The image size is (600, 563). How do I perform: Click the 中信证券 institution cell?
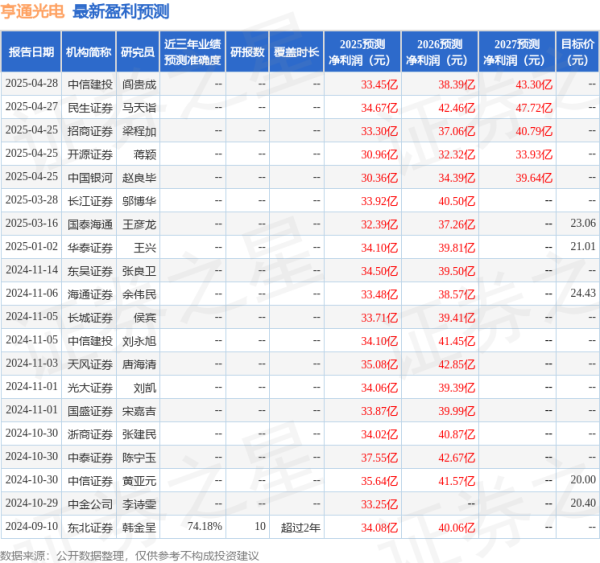click(90, 481)
